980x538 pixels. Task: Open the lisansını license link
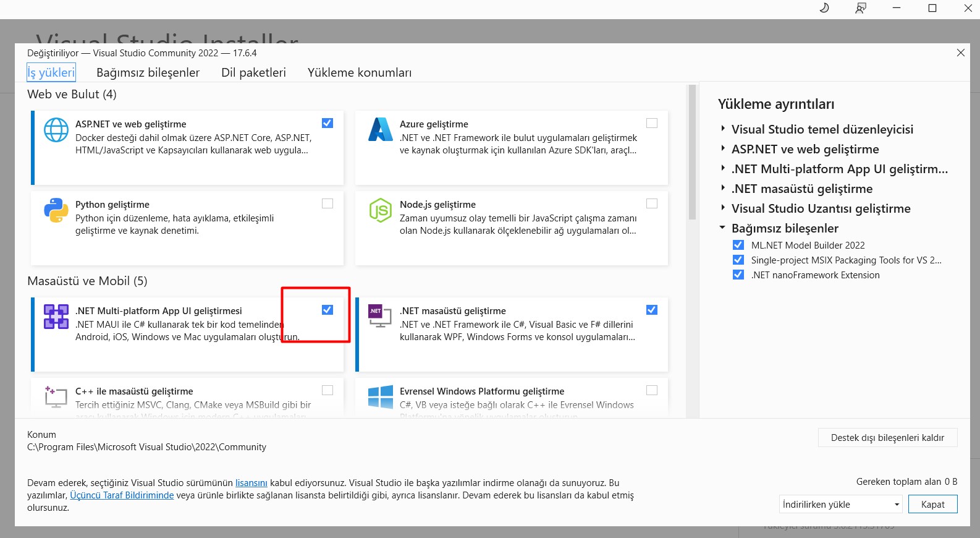pos(251,483)
